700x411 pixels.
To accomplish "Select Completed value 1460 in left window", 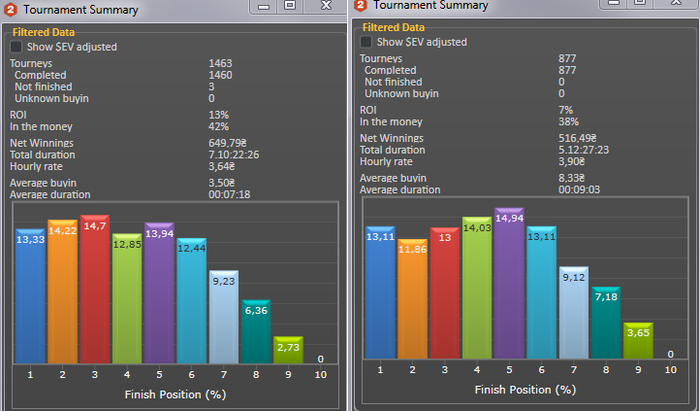I will click(x=220, y=75).
